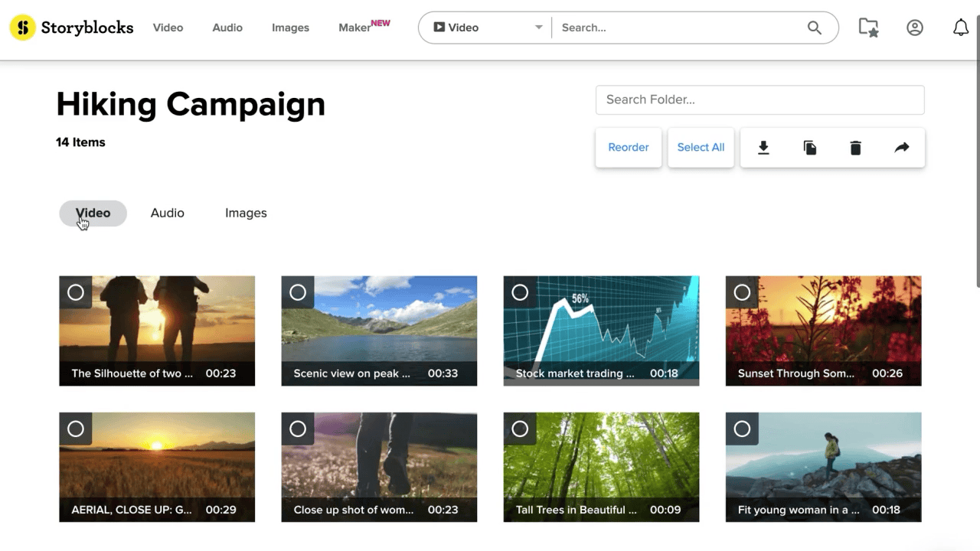980x551 pixels.
Task: Click 'Stock market trading ...' caption text
Action: click(x=575, y=373)
